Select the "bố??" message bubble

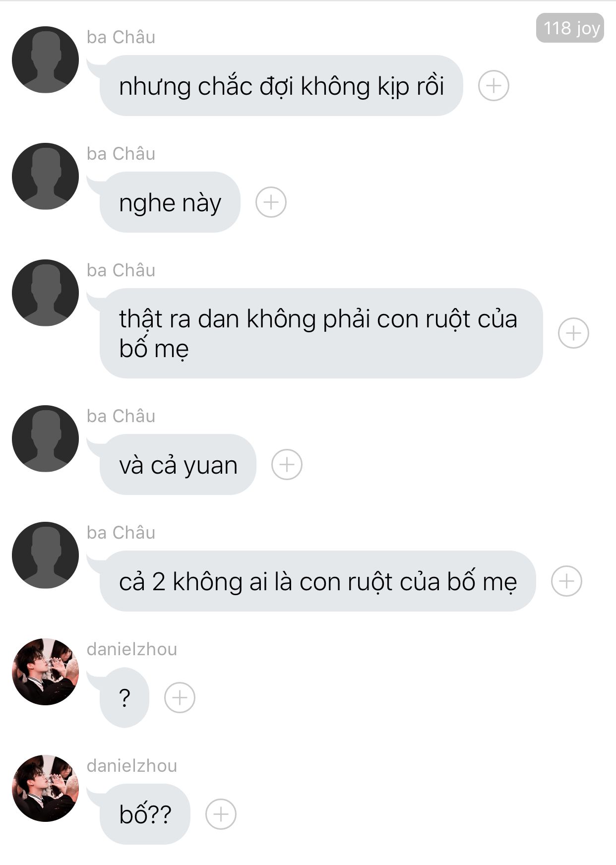[x=145, y=814]
